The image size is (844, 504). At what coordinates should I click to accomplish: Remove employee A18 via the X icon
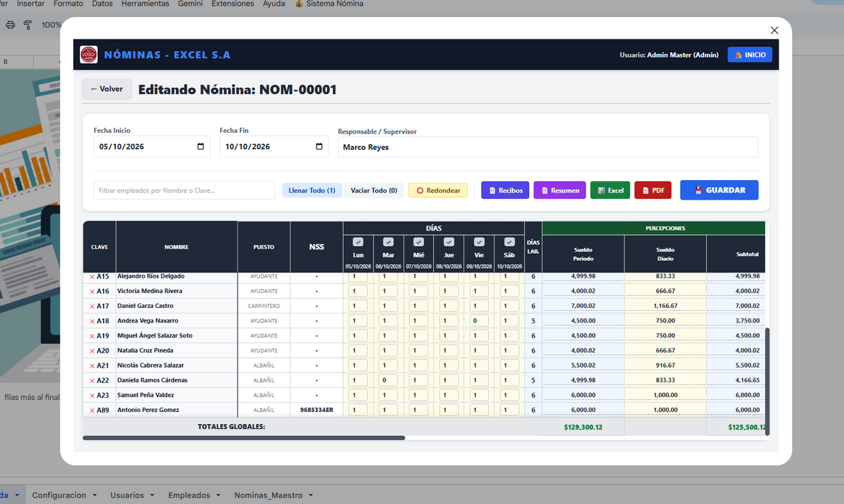coord(92,321)
